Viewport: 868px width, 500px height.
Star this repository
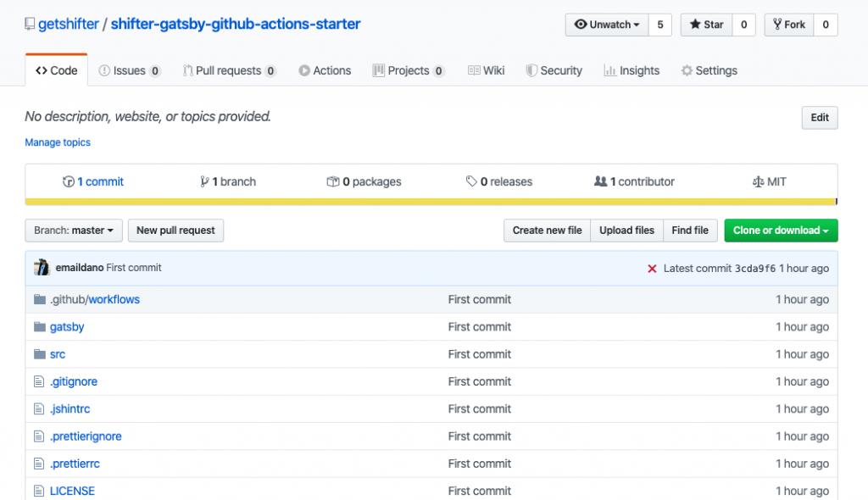coord(706,25)
